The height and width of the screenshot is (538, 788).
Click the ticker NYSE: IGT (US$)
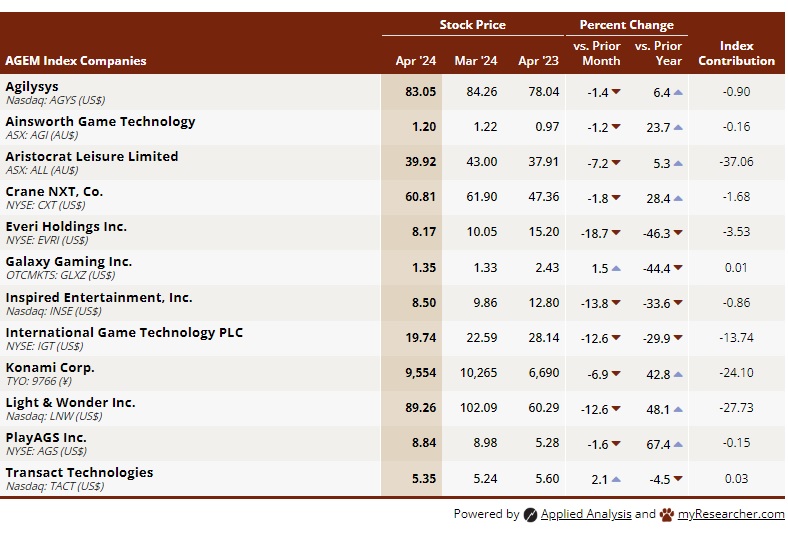click(x=44, y=346)
